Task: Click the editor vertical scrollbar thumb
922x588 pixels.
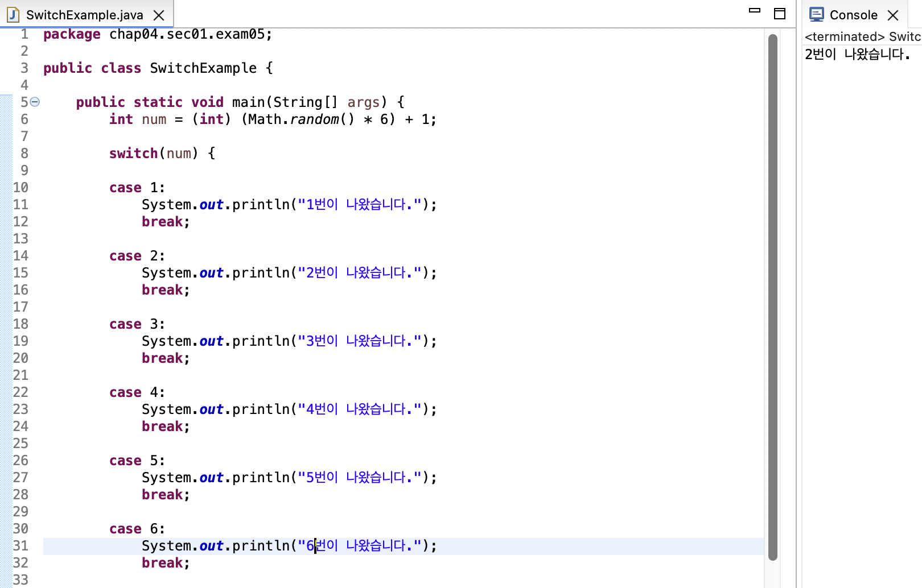Action: [772, 297]
